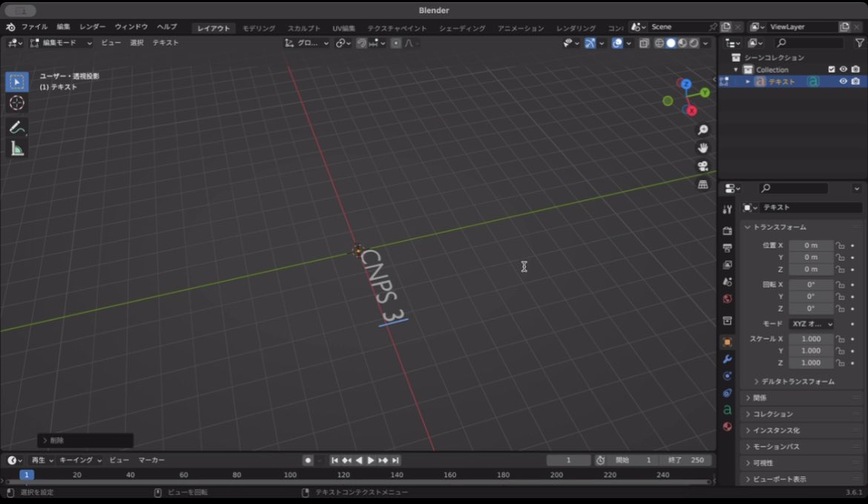Toggle viewport overlays button
Viewport: 868px width, 504px height.
click(617, 43)
